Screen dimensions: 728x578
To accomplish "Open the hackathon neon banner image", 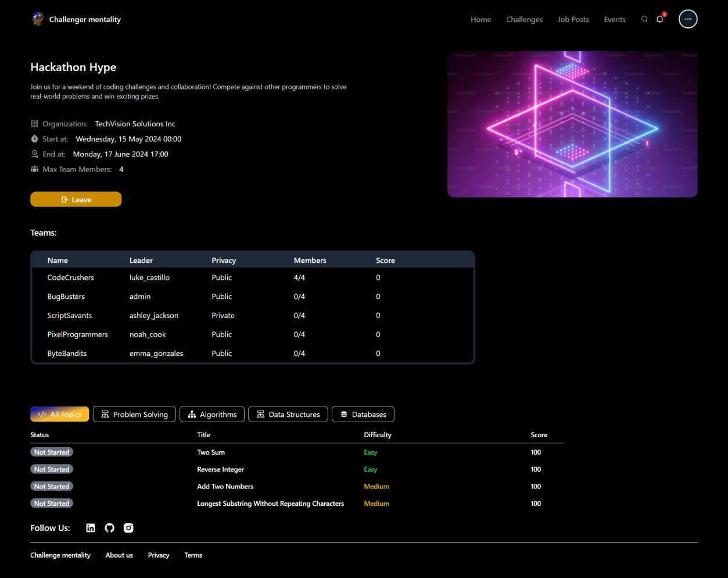I will tap(572, 124).
